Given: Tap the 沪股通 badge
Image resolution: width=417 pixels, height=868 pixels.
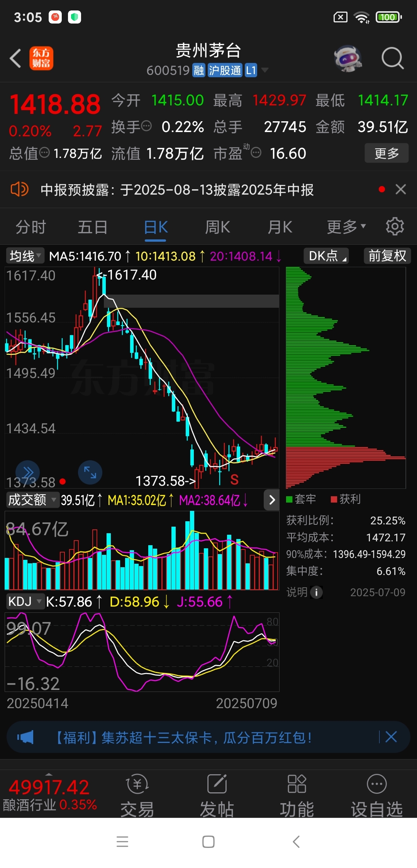Looking at the screenshot, I should [225, 71].
